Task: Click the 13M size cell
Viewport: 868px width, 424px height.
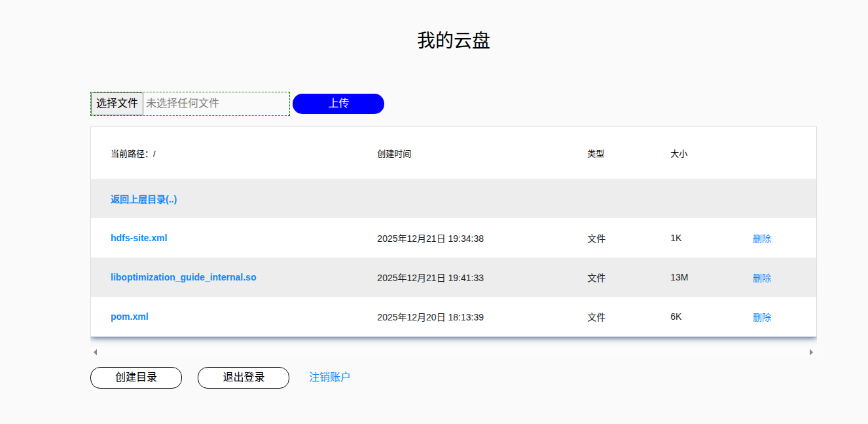Action: click(x=679, y=277)
